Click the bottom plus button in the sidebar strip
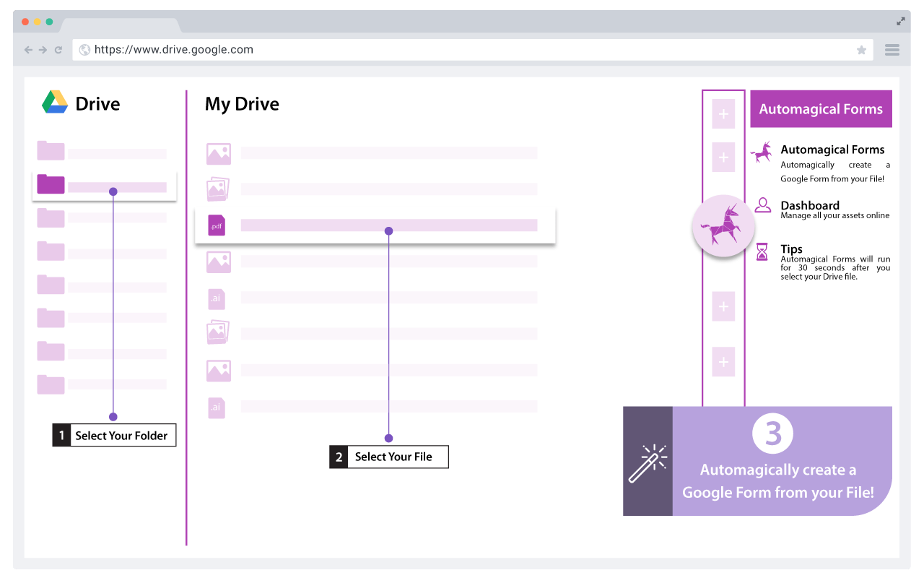The height and width of the screenshot is (578, 924). click(x=723, y=362)
